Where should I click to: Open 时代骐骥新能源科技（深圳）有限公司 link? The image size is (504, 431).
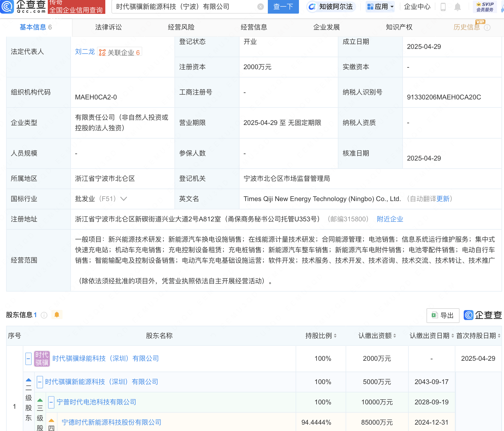[101, 382]
